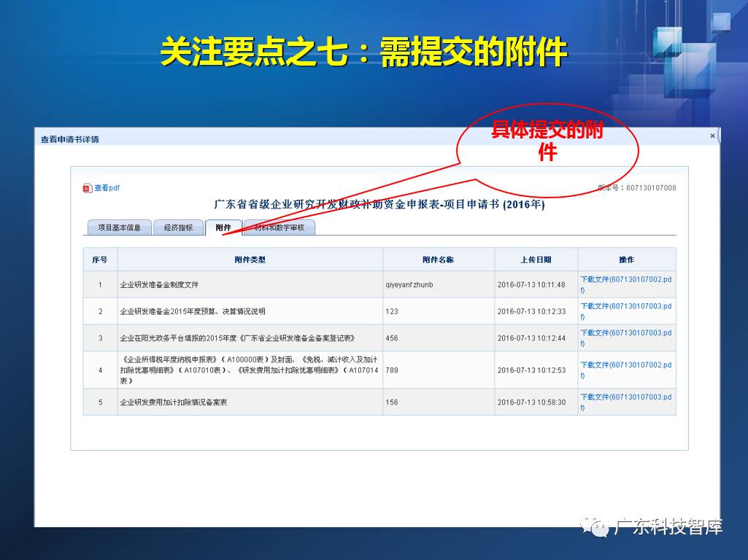Click the red PDF icon beside 查看pdf
748x560 pixels.
(x=88, y=188)
